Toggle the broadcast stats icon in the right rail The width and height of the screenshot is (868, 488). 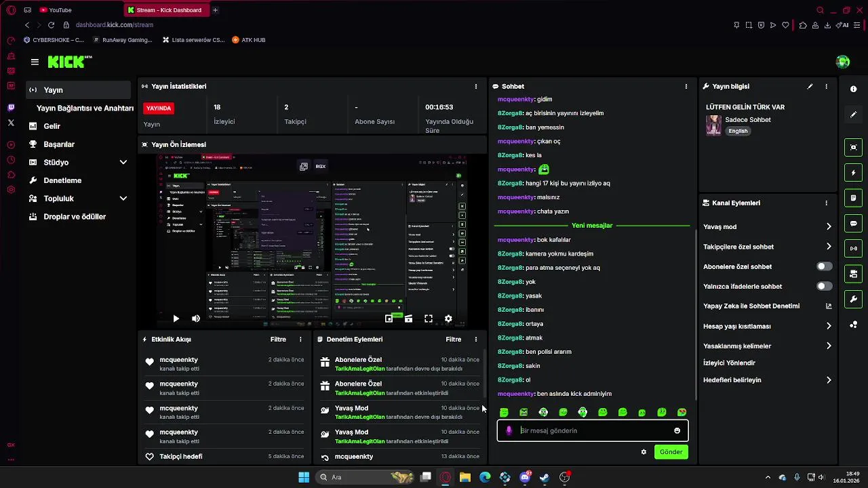(853, 249)
